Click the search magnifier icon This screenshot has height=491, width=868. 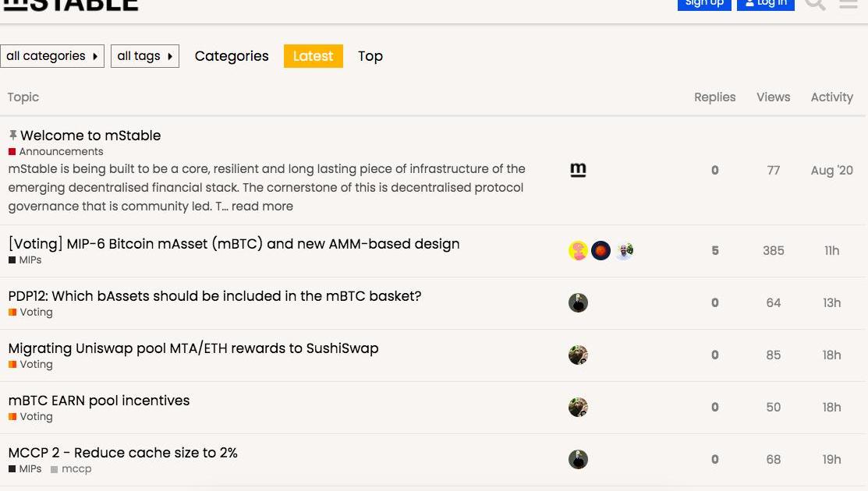815,4
